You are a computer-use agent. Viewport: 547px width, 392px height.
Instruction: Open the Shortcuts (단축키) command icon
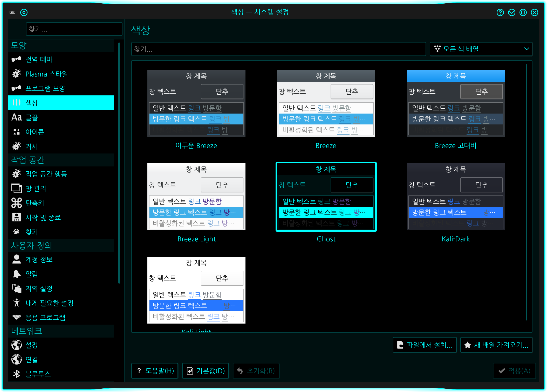17,203
